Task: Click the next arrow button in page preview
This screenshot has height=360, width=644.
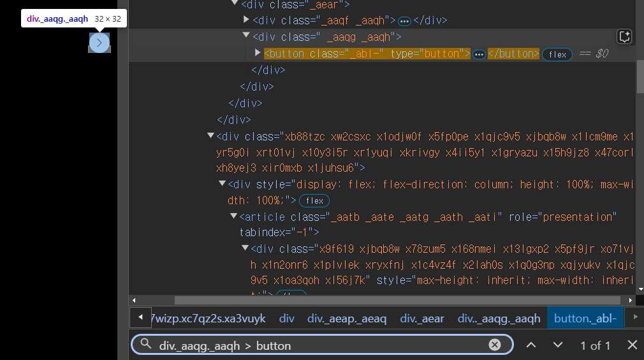Action: click(x=99, y=43)
